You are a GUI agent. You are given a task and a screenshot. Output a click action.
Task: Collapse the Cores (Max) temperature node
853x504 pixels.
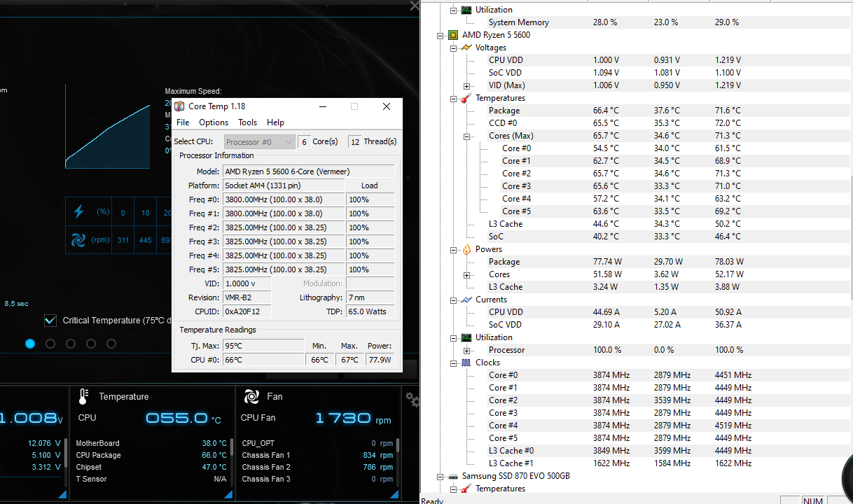[x=467, y=136]
